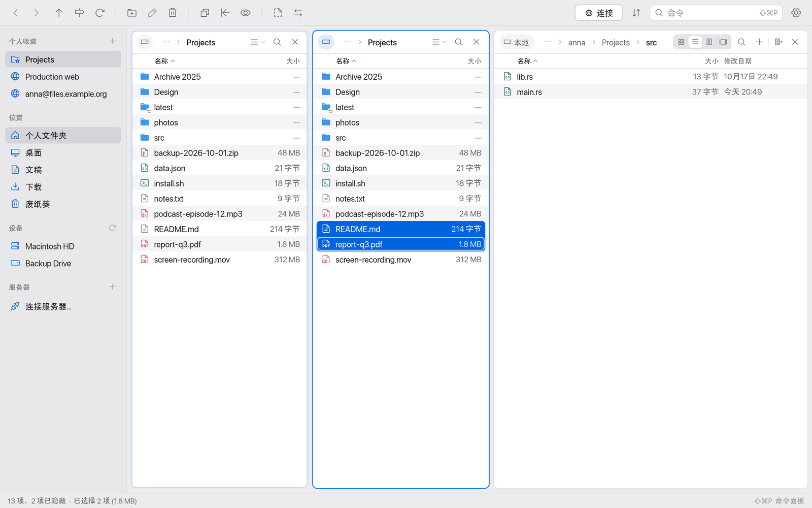Click the rename pencil icon
Image resolution: width=812 pixels, height=508 pixels.
152,13
